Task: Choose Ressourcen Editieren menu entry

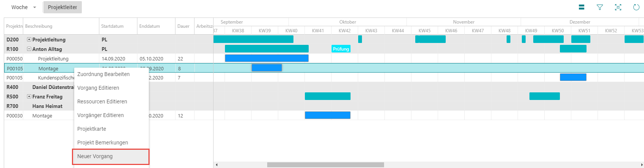Action: pos(102,101)
